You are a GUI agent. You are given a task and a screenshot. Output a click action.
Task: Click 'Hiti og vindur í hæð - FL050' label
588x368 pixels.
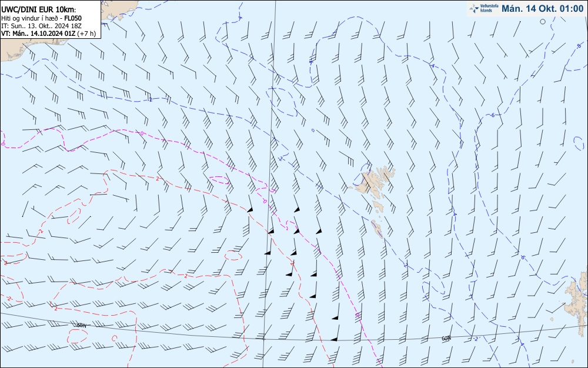tap(41, 18)
